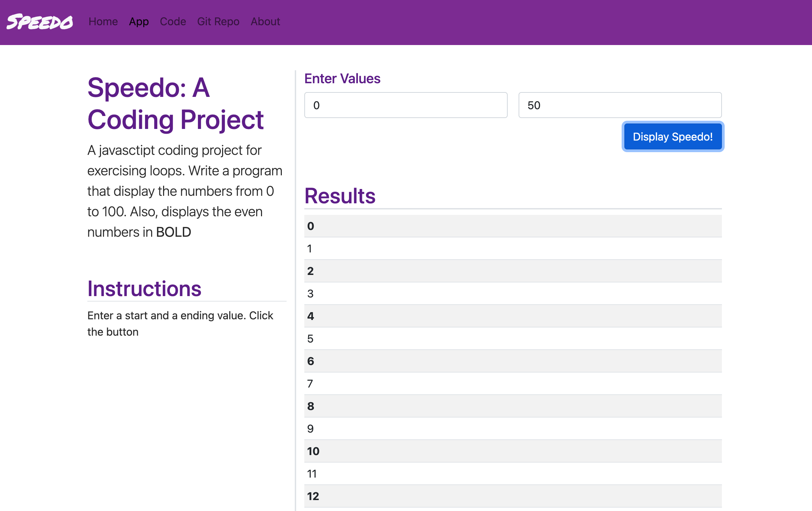Select result row showing 11
The height and width of the screenshot is (511, 812).
513,473
